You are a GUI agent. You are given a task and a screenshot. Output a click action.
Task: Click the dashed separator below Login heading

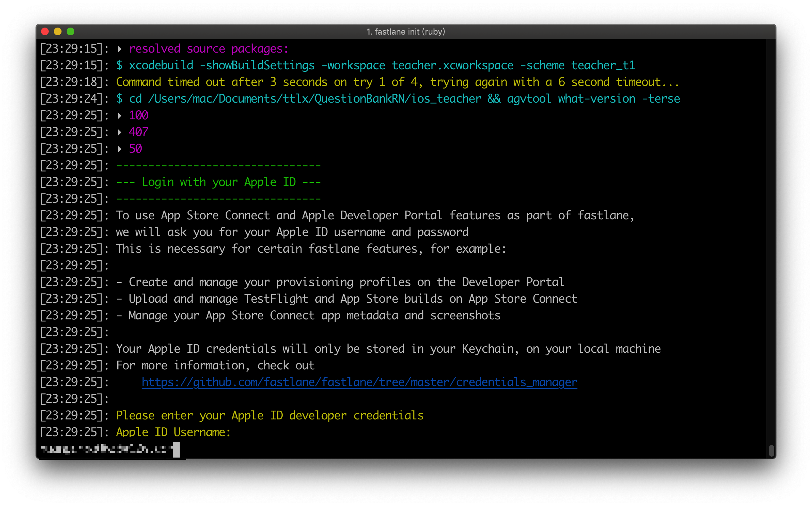(219, 199)
